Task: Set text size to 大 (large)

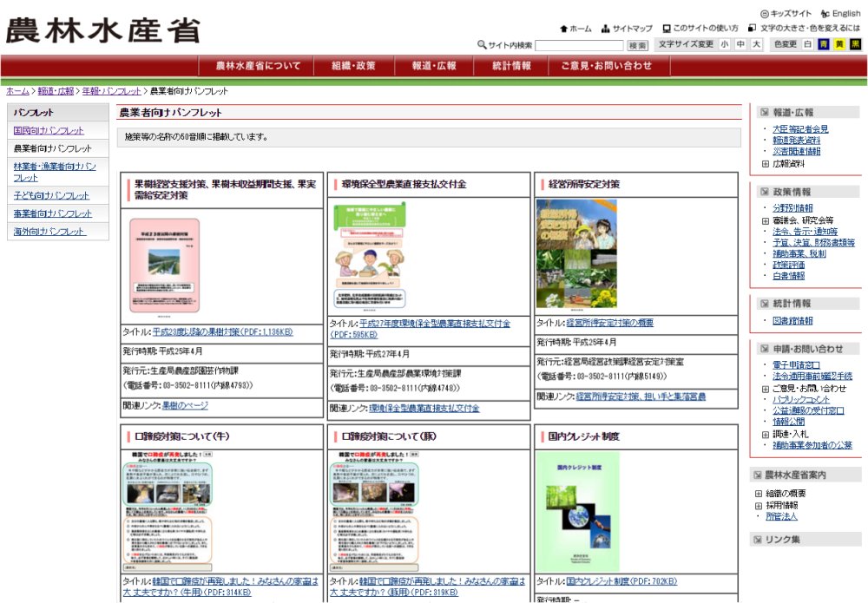Action: (x=756, y=44)
